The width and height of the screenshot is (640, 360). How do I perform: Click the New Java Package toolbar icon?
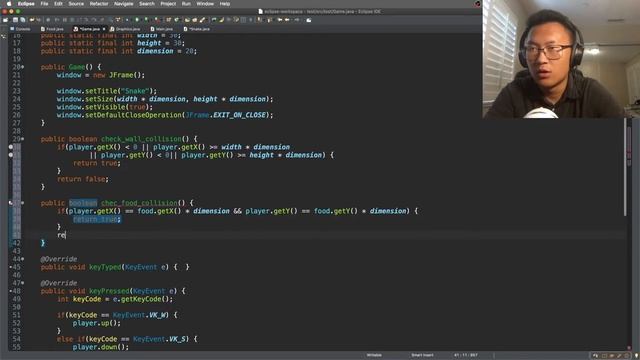pyautogui.click(x=168, y=20)
